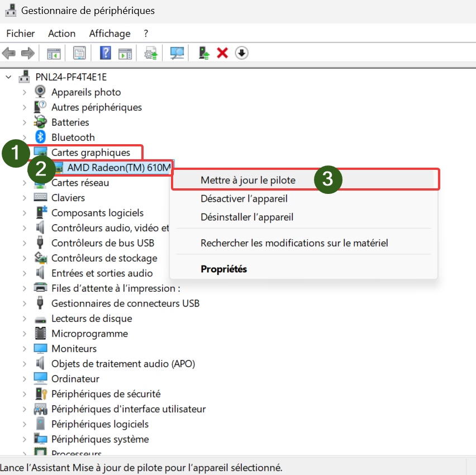
Task: Click the update driver toolbar icon with green arrow
Action: coord(204,53)
